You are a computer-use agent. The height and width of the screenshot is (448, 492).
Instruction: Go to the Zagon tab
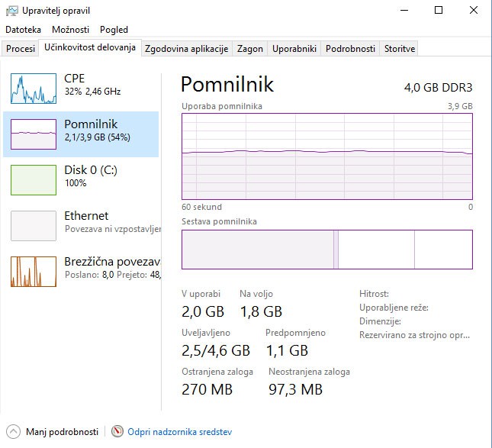249,49
